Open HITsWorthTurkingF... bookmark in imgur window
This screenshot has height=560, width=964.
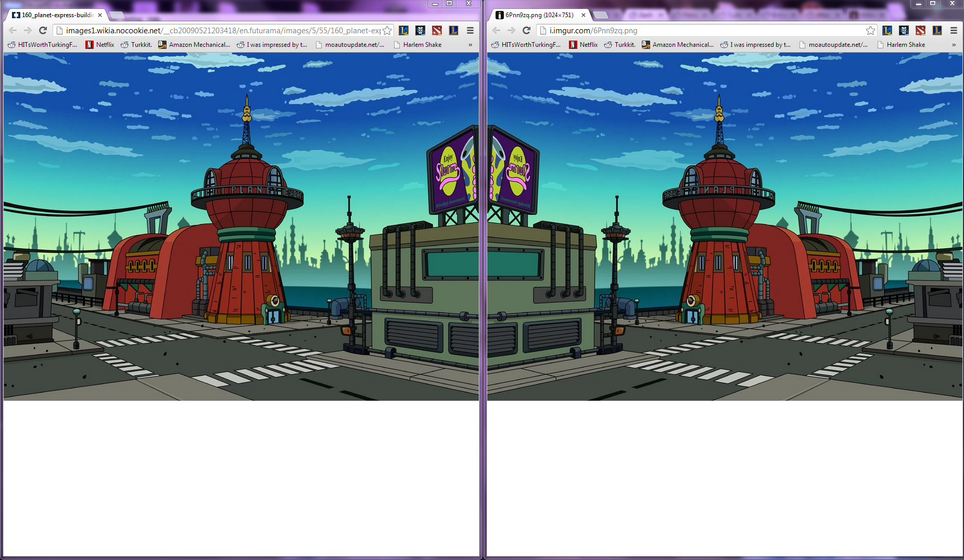pyautogui.click(x=526, y=45)
